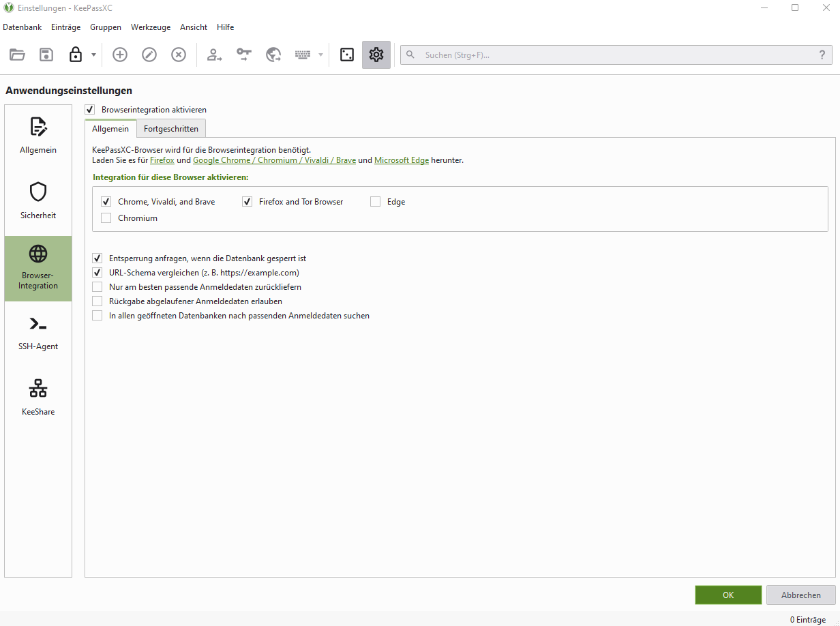Image resolution: width=840 pixels, height=626 pixels.
Task: Uncheck Browserintegration aktivieren
Action: coord(90,110)
